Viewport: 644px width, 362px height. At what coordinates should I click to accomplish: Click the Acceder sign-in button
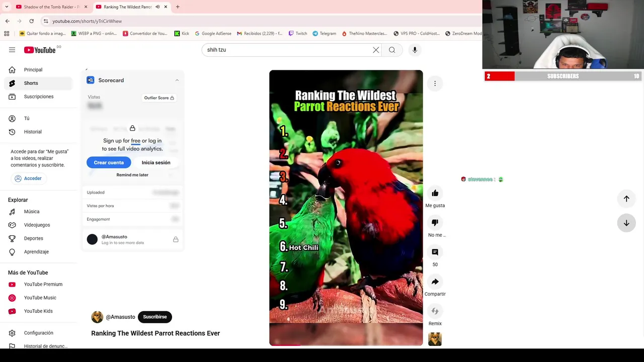click(28, 178)
